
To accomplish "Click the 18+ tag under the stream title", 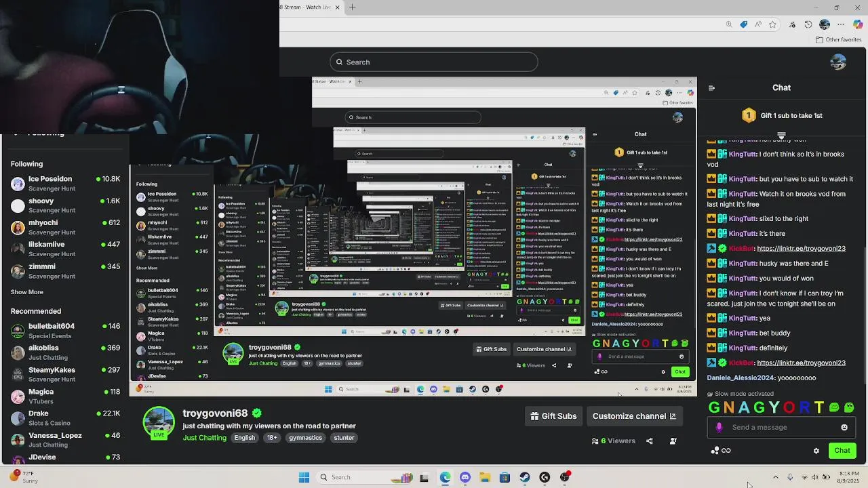I will point(272,438).
